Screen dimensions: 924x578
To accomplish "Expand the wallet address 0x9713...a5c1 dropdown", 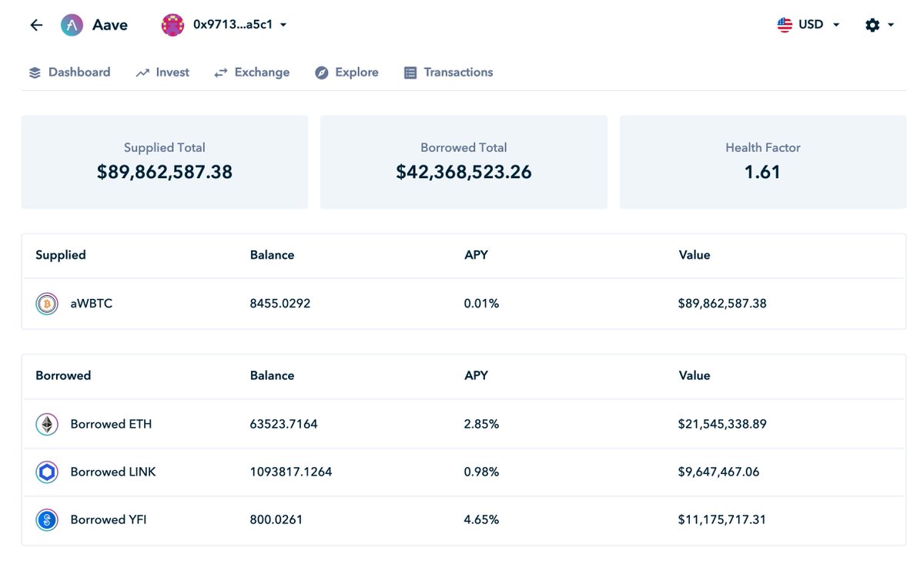I will pyautogui.click(x=240, y=25).
